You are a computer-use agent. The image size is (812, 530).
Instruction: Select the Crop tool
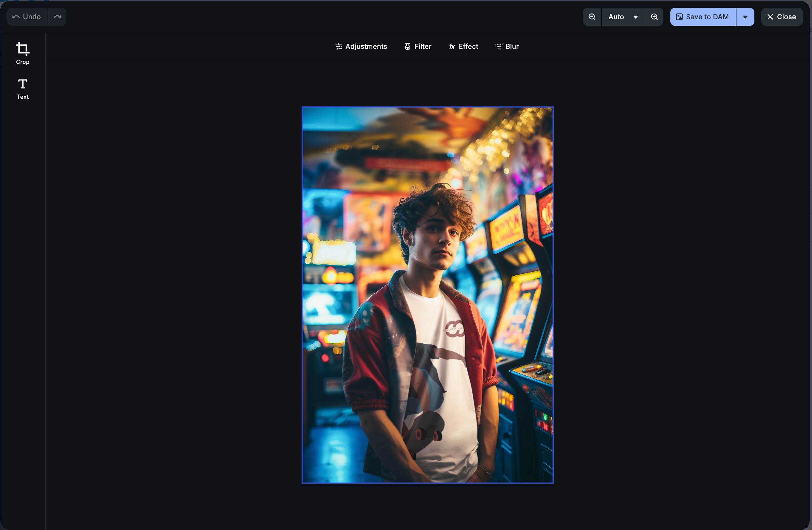coord(23,53)
